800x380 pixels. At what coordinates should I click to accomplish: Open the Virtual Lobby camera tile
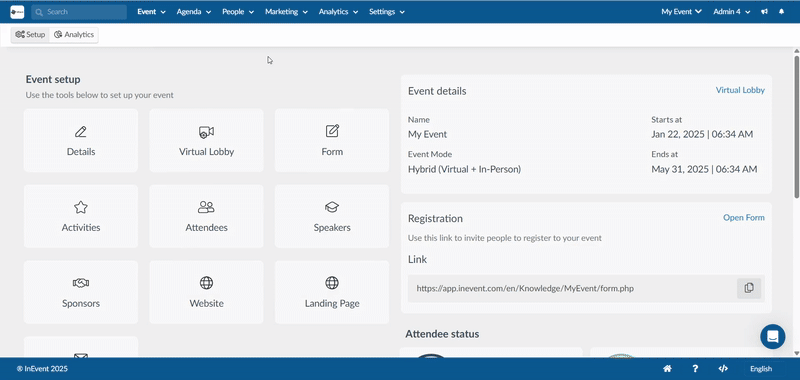click(x=206, y=140)
